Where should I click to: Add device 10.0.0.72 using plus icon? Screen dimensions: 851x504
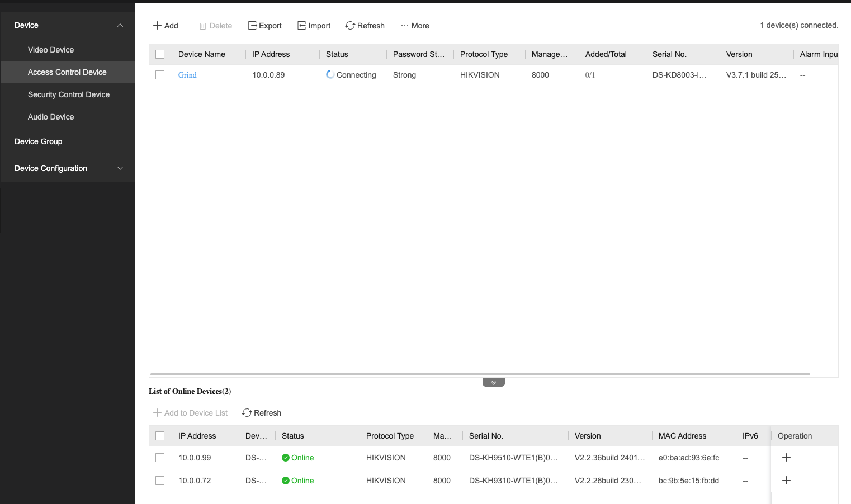click(786, 481)
